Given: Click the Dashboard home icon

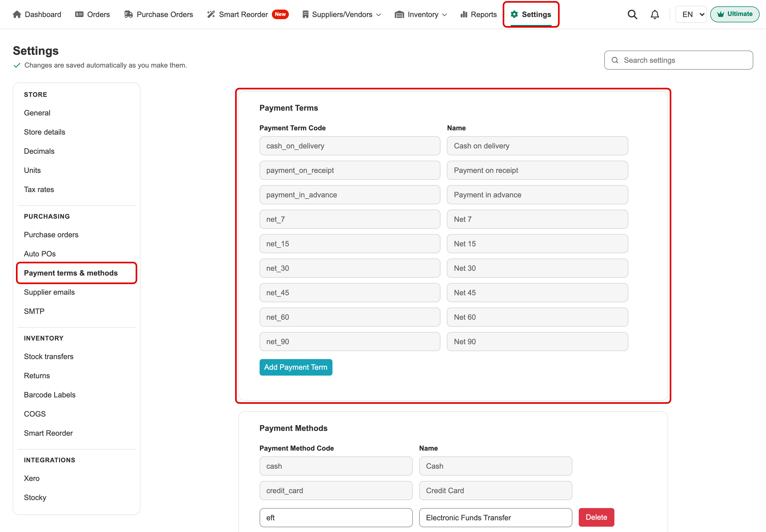Looking at the screenshot, I should tap(17, 14).
